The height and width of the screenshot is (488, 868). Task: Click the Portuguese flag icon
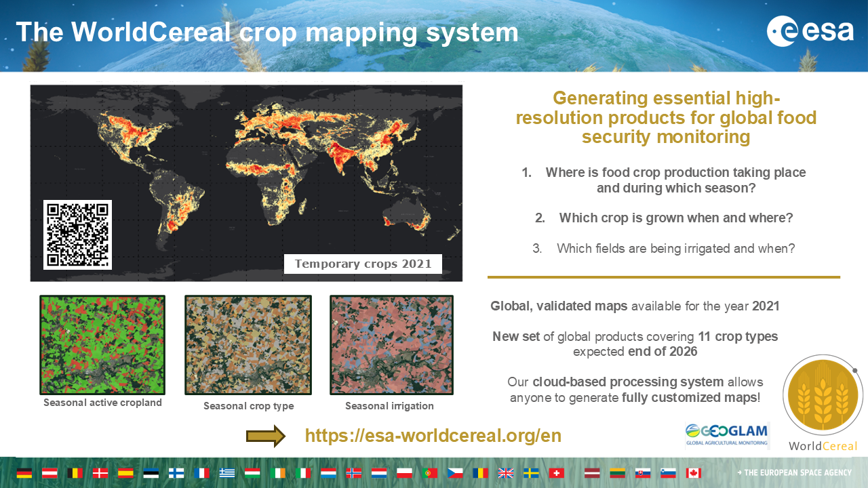(x=430, y=473)
